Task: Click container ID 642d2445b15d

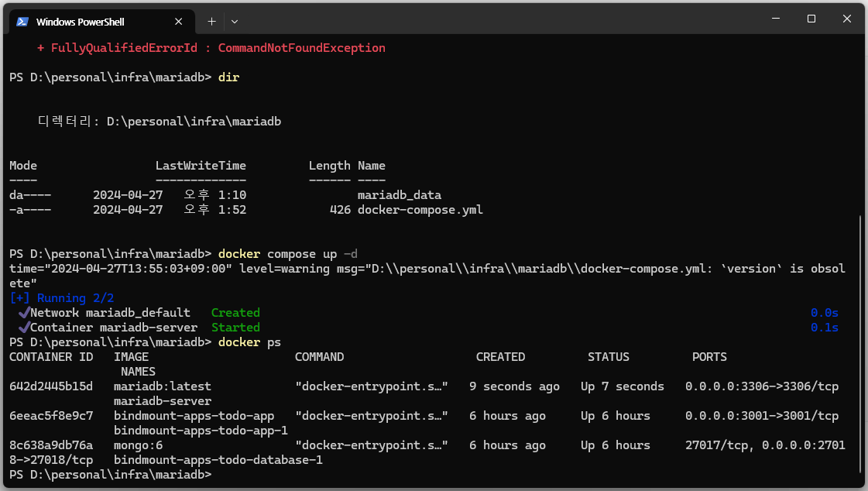Action: click(51, 386)
